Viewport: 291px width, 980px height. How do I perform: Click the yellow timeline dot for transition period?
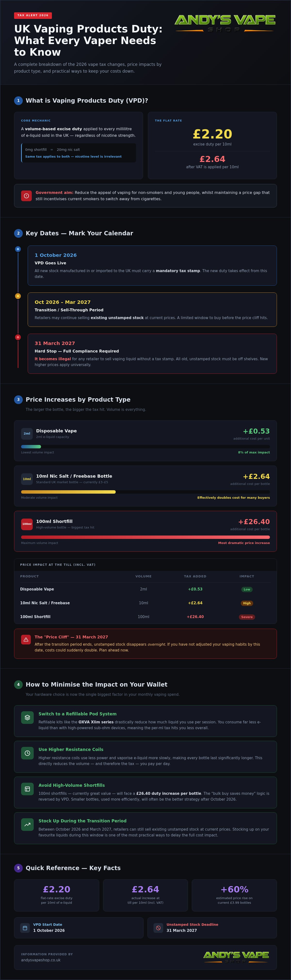18,296
